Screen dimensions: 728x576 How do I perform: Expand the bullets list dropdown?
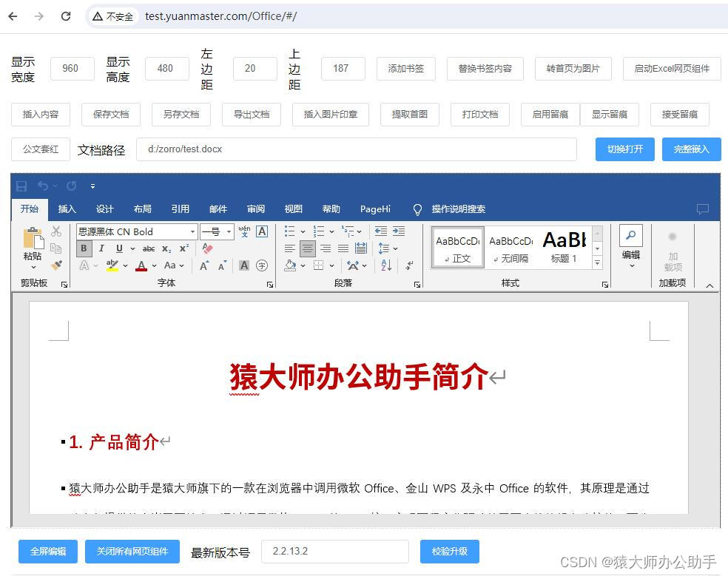(x=303, y=231)
